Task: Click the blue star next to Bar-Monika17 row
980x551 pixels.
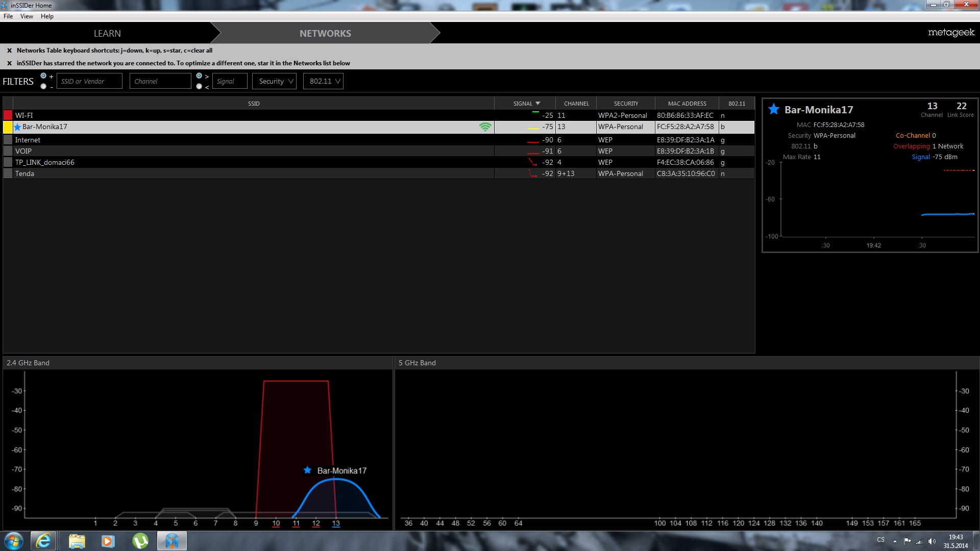Action: click(x=18, y=127)
